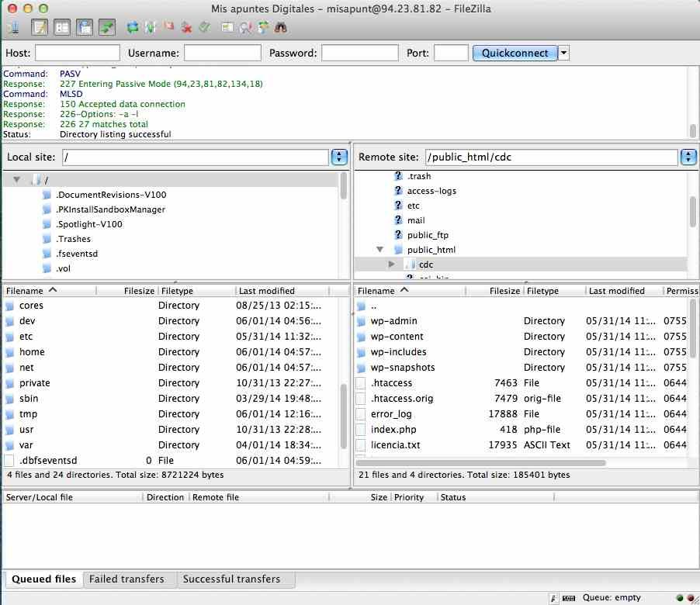This screenshot has height=605, width=700.
Task: Select .DocumentRevisions-V100 folder in local tree
Action: (x=111, y=195)
